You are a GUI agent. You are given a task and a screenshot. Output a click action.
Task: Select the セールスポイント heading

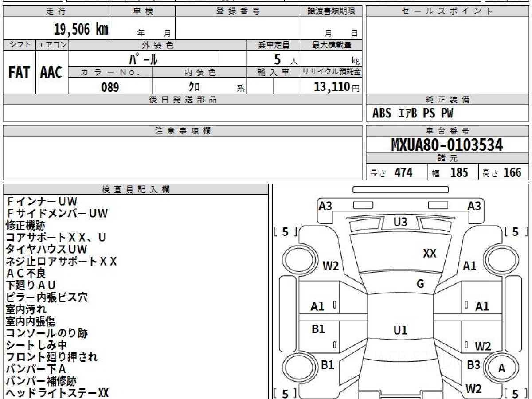pos(447,12)
